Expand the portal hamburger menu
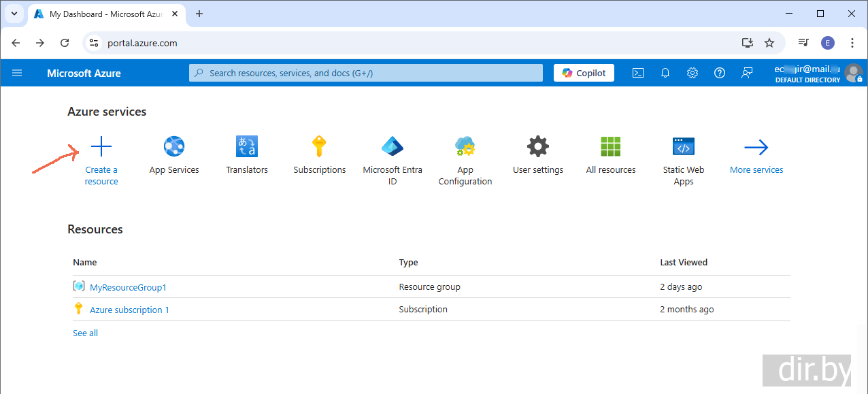This screenshot has width=868, height=394. [x=17, y=73]
